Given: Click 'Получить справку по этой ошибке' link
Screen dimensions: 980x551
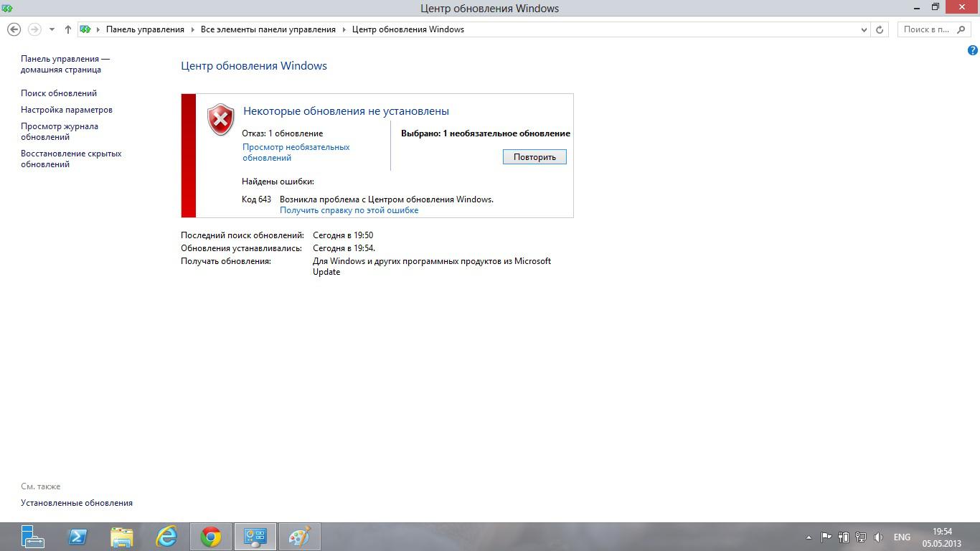Looking at the screenshot, I should [x=349, y=210].
